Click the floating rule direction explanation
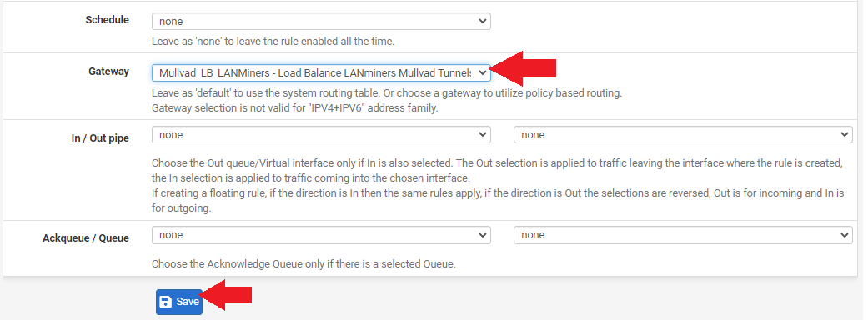Screen dimensions: 868x320 coord(498,201)
